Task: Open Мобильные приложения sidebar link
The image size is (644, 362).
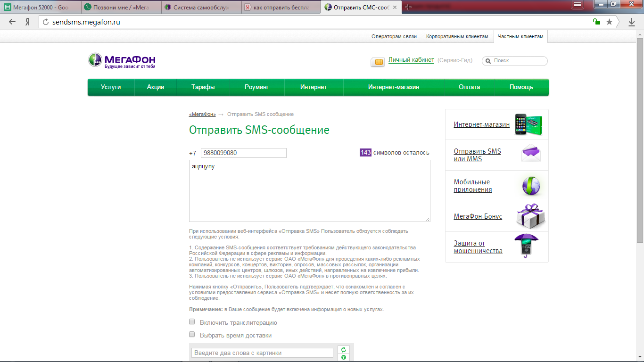Action: tap(473, 186)
